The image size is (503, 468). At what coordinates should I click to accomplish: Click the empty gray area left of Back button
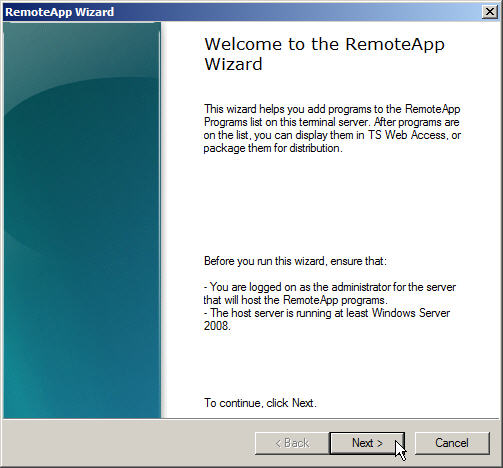pos(128,443)
